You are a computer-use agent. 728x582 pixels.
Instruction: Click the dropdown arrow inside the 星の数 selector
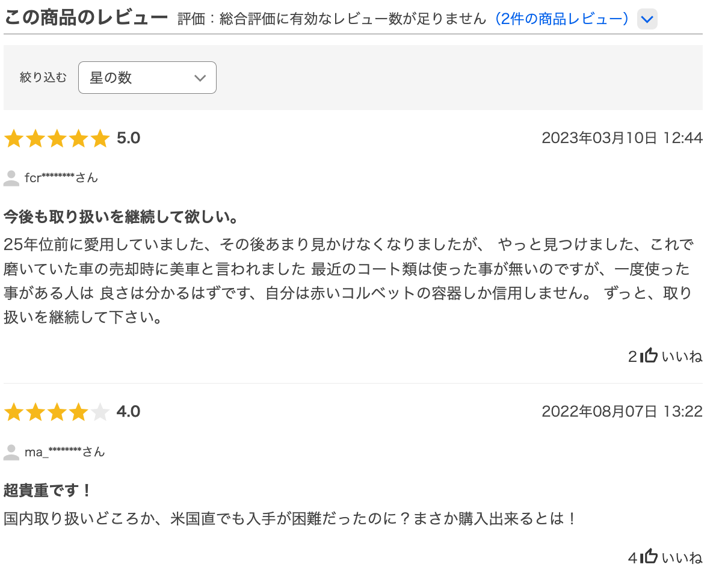(x=199, y=78)
